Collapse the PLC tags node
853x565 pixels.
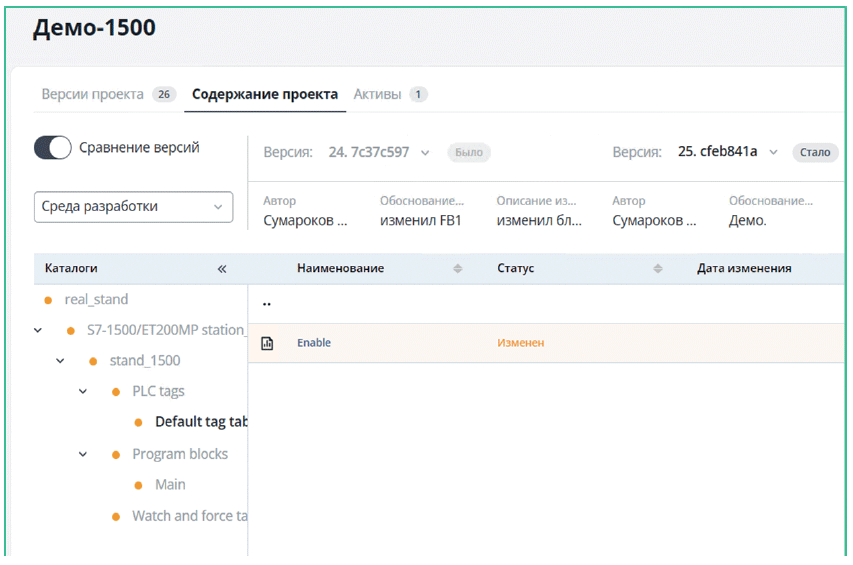[83, 391]
